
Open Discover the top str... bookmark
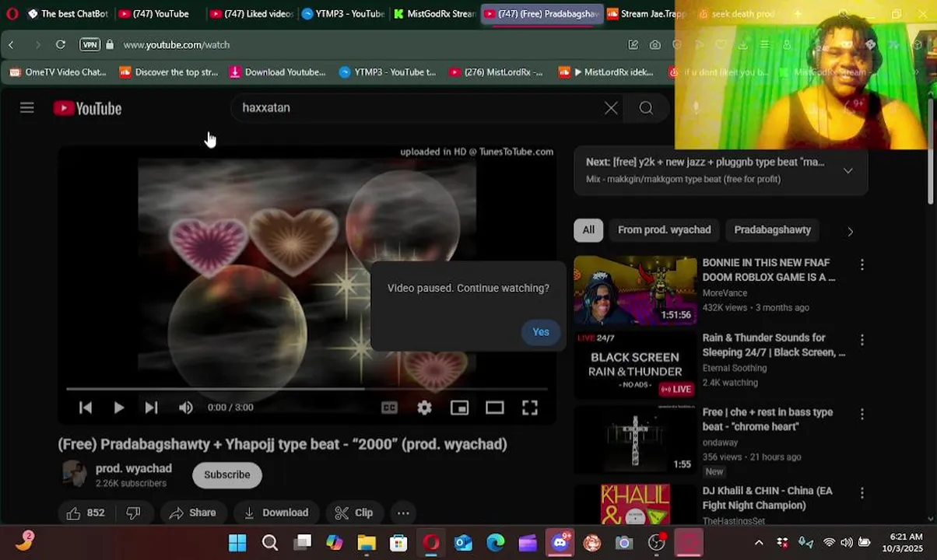(168, 72)
